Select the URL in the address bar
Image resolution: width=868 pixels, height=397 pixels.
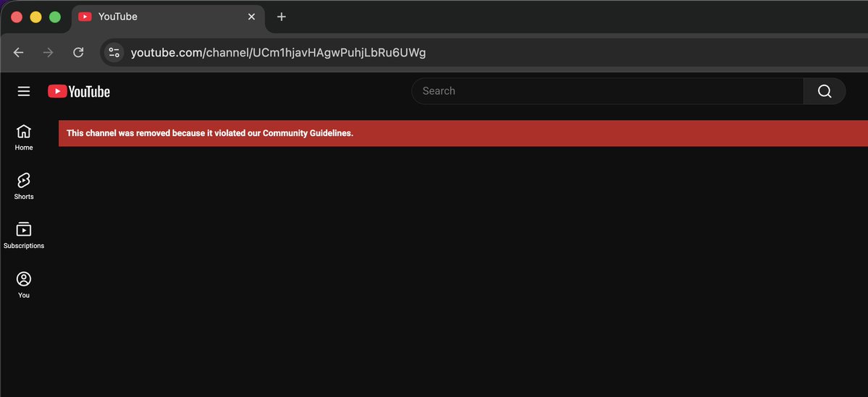pyautogui.click(x=279, y=53)
